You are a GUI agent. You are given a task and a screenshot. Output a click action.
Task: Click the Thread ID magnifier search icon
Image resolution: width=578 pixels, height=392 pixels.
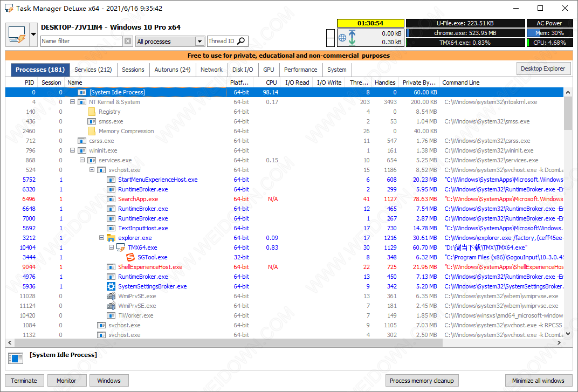click(x=241, y=41)
